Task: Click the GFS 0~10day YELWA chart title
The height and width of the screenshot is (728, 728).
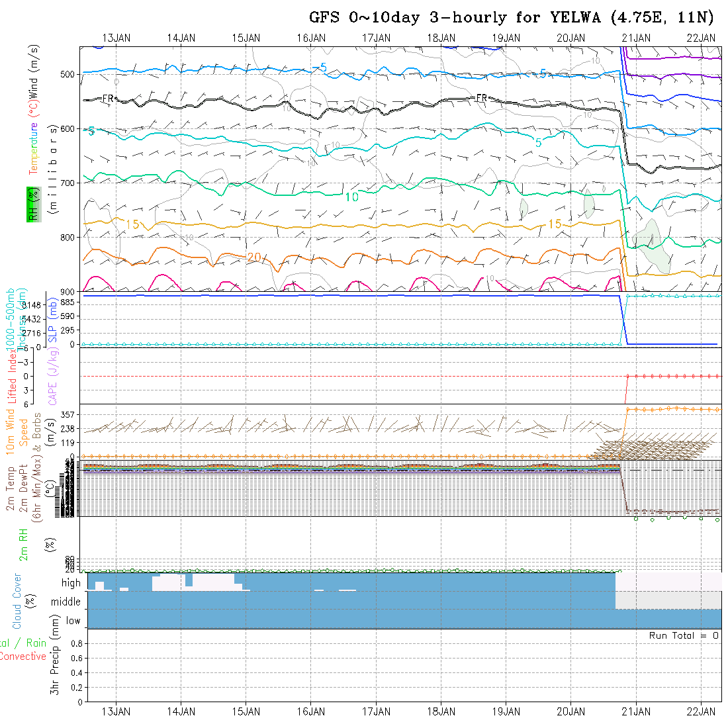Action: click(512, 17)
